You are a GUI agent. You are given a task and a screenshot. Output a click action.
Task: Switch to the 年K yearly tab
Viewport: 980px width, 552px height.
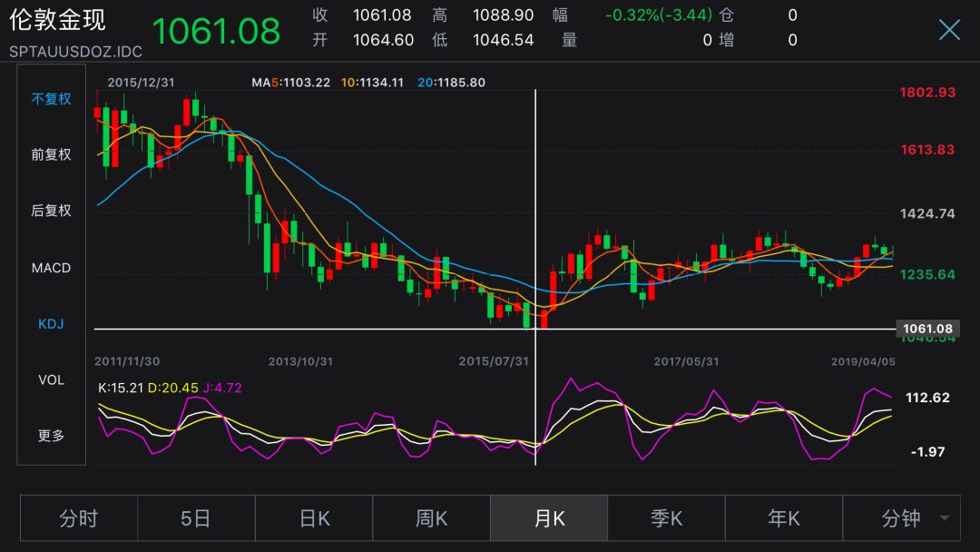(x=784, y=518)
